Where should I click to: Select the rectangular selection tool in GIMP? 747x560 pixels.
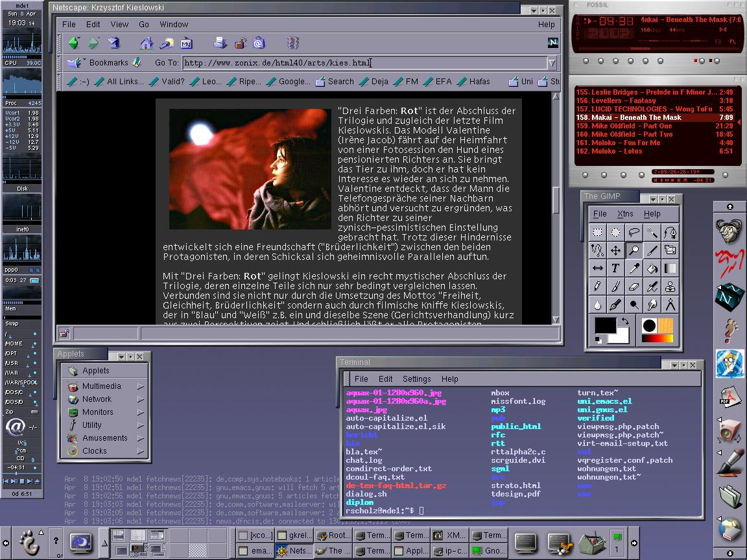coord(597,233)
